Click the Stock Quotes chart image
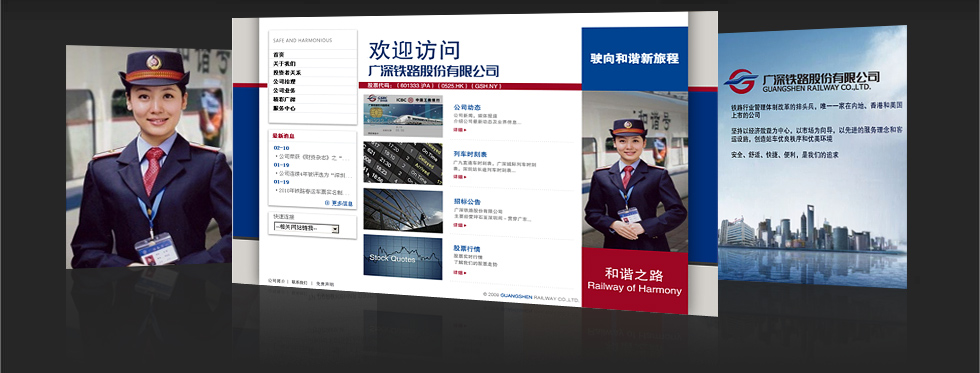 402,257
